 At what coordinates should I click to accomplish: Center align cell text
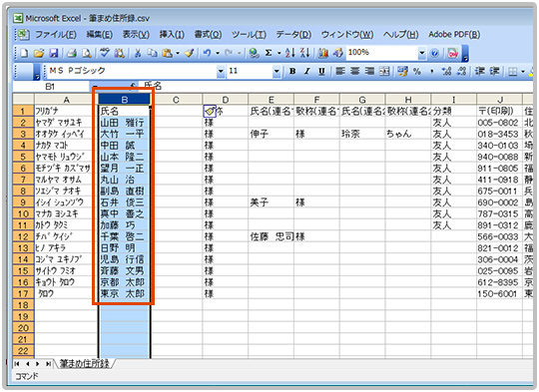(354, 71)
